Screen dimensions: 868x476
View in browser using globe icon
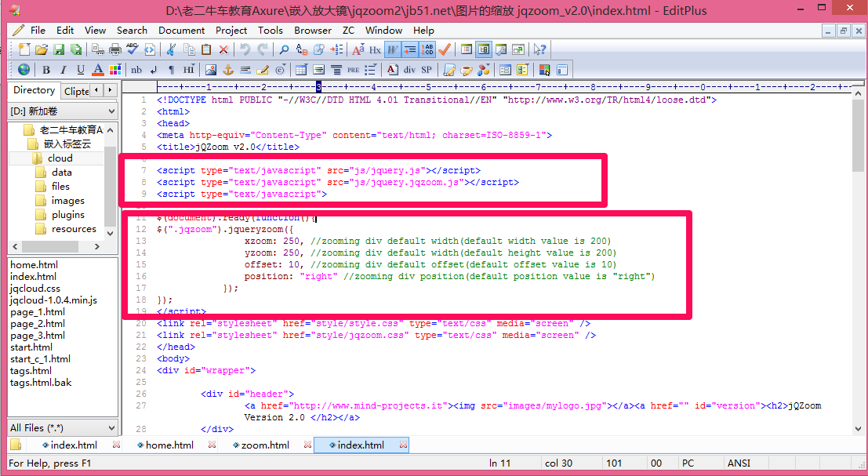tap(24, 70)
